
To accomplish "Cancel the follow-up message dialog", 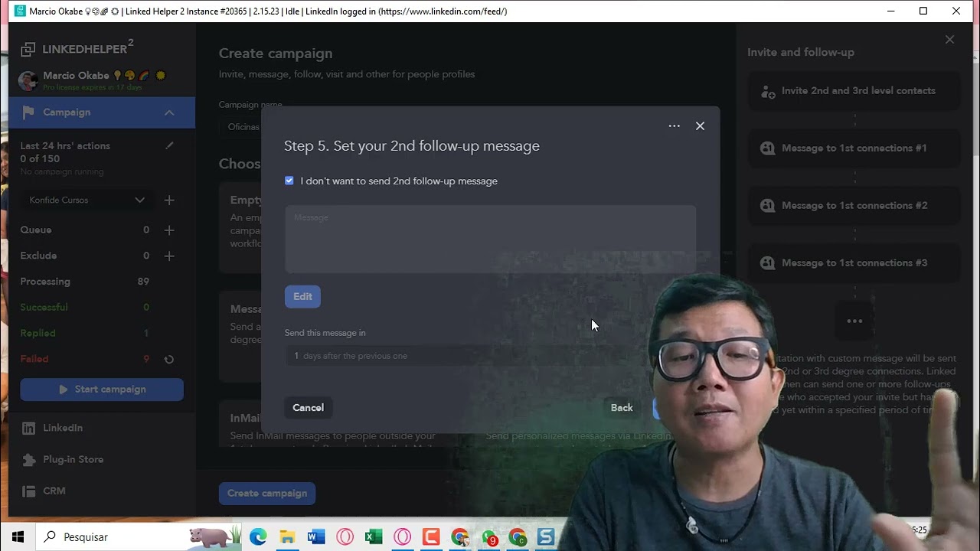I will click(x=308, y=408).
